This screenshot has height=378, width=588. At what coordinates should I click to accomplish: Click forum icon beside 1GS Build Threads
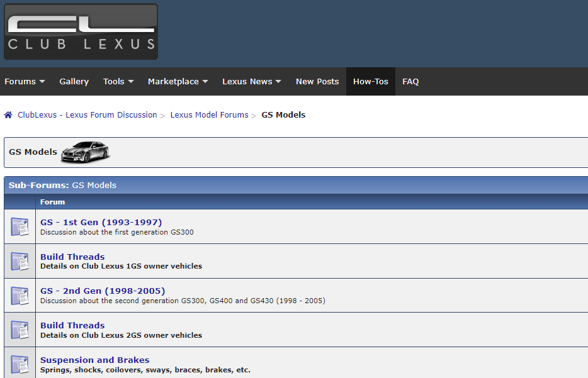point(20,261)
